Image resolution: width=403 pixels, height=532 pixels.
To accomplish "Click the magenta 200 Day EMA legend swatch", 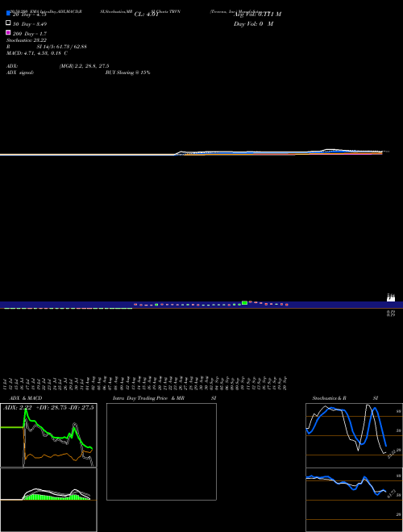I will tap(8, 32).
